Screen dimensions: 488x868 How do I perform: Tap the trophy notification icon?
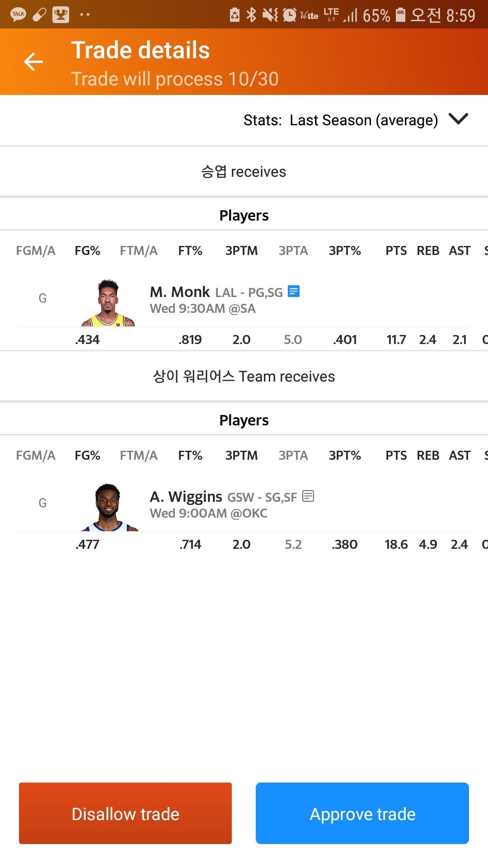(x=61, y=15)
